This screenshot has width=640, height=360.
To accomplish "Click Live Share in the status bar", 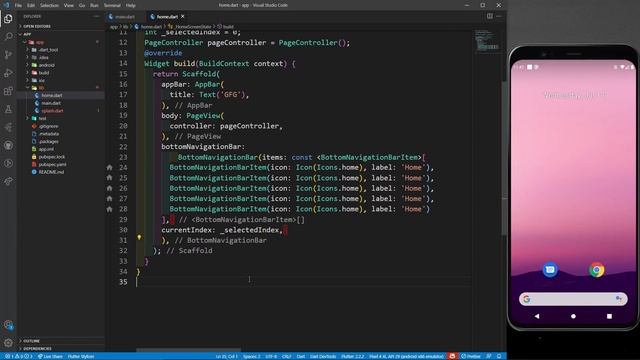I will coord(50,356).
